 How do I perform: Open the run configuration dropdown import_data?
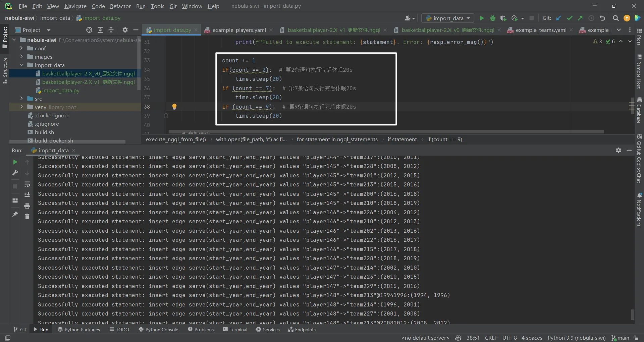pos(448,18)
